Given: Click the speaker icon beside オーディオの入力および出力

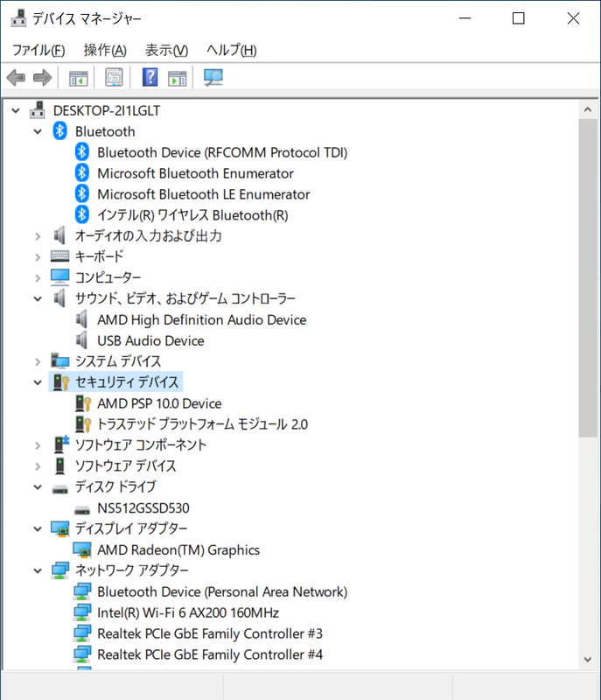Looking at the screenshot, I should [59, 235].
